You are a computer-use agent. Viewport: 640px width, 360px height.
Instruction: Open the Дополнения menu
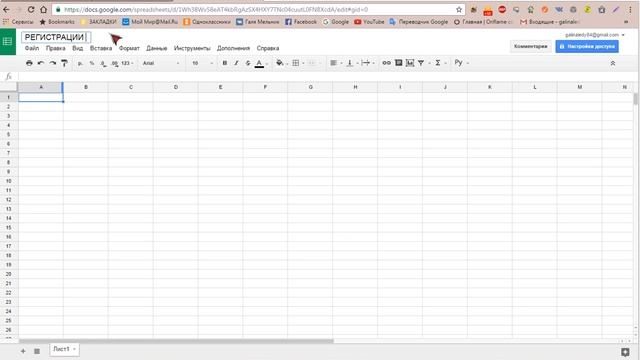pos(233,48)
